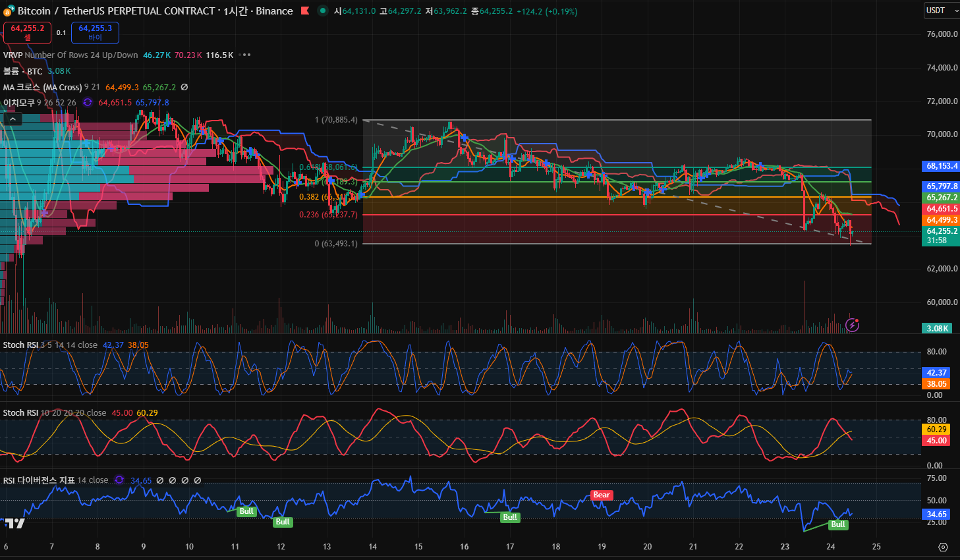This screenshot has width=960, height=560.
Task: Click first crossed-circle icon on RSI divergence legend
Action: click(x=160, y=480)
